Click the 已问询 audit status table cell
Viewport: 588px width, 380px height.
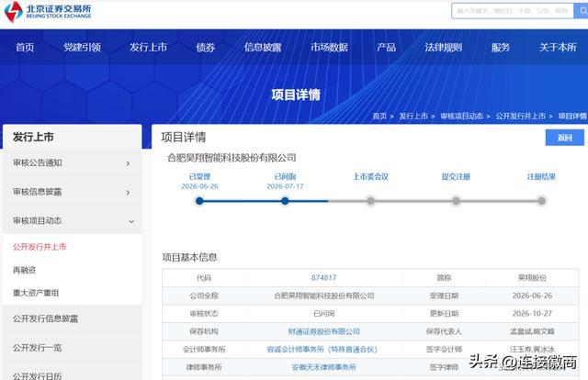pos(323,313)
